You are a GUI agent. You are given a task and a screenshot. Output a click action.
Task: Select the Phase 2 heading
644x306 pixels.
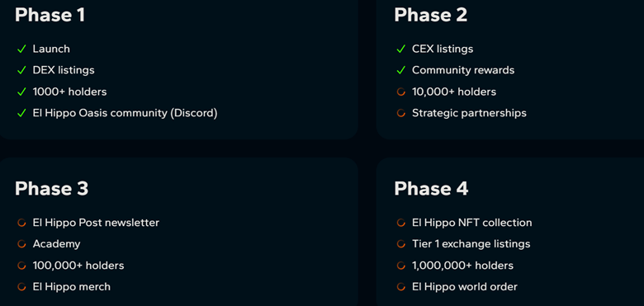pyautogui.click(x=431, y=15)
